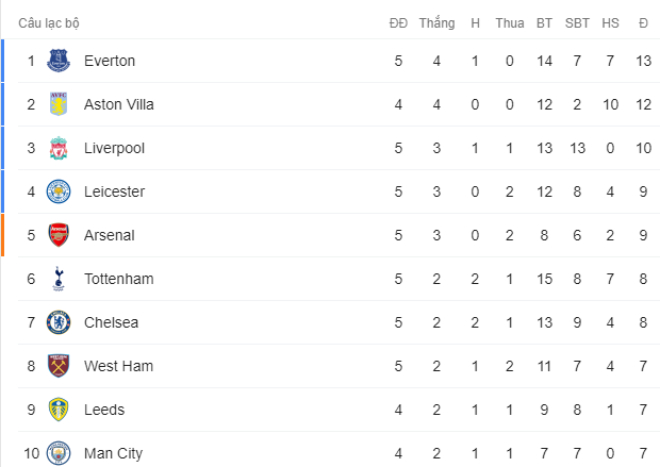Click the Câu lạc bộ column header
The width and height of the screenshot is (660, 467).
[x=49, y=23]
